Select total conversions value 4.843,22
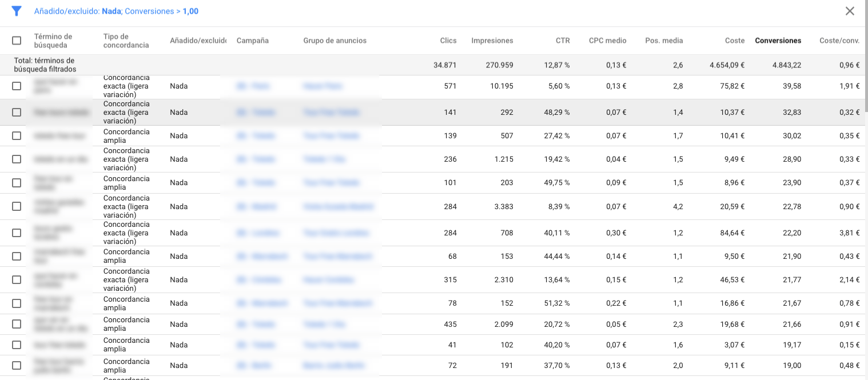 click(786, 65)
